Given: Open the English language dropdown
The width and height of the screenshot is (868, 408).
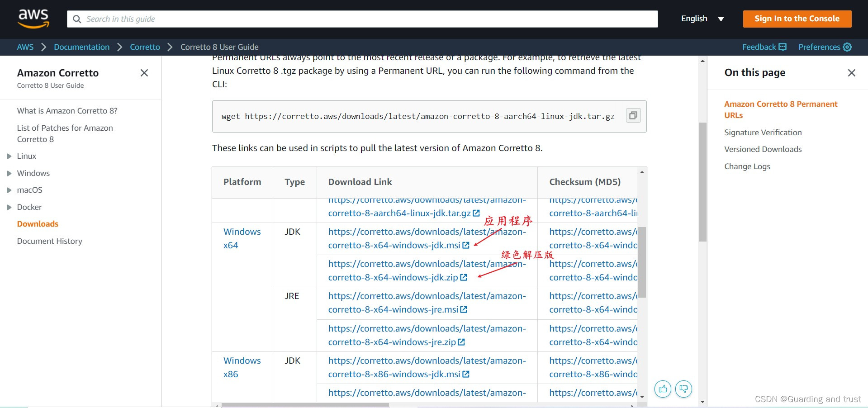Looking at the screenshot, I should point(702,19).
